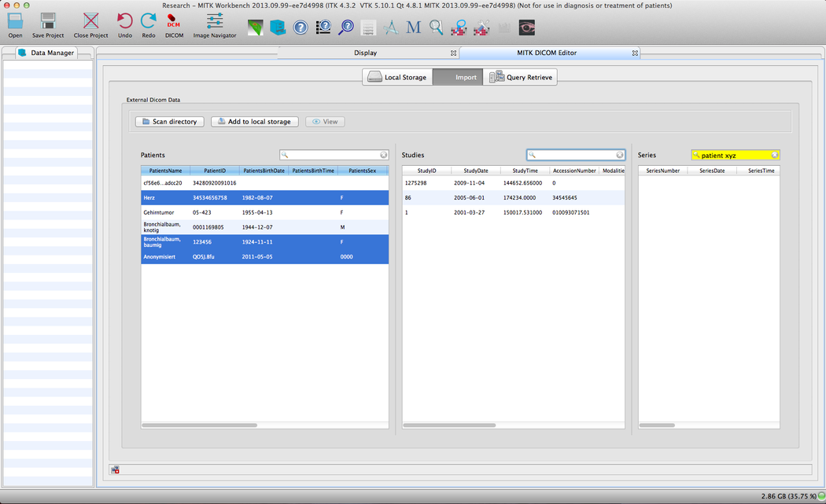The image size is (826, 504).
Task: Click status icon below DICOM panel
Action: pos(116,470)
